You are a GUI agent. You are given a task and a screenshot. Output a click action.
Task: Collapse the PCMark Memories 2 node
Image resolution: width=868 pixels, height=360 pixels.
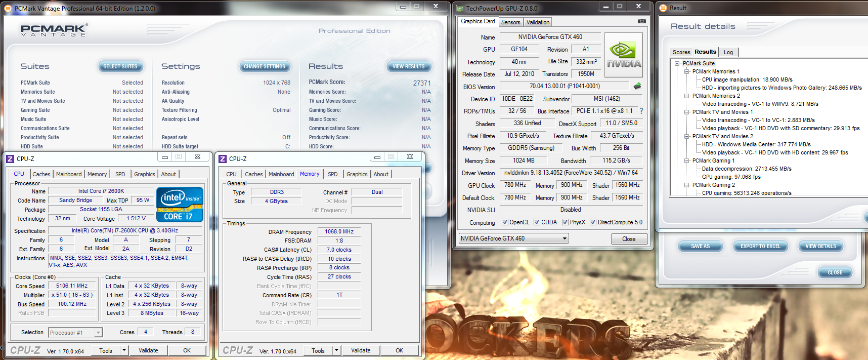click(686, 96)
